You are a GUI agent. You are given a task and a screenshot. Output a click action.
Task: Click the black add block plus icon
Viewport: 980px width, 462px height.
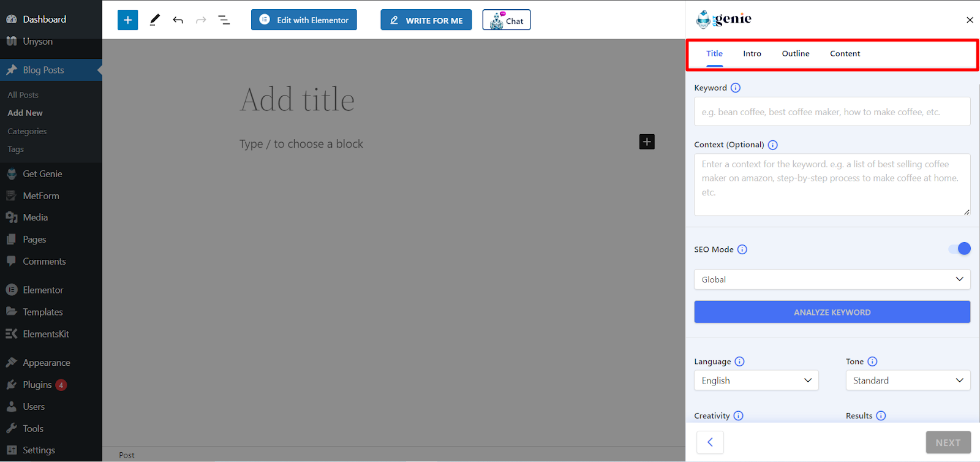click(647, 142)
